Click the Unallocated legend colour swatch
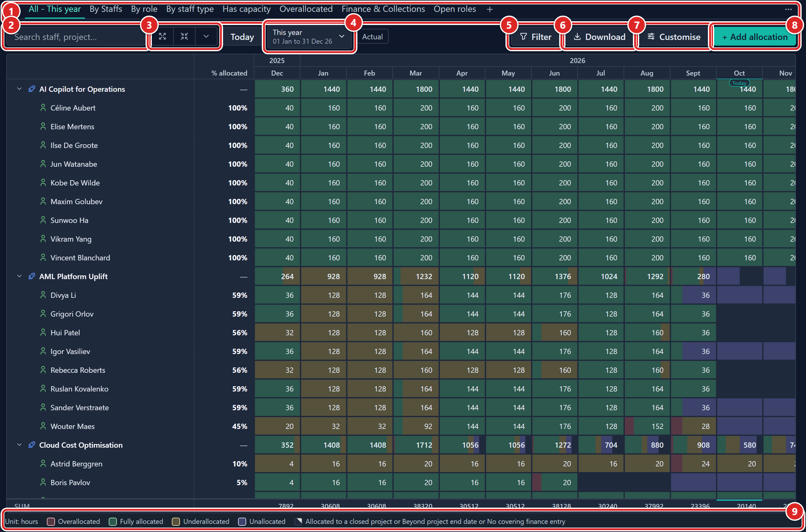The image size is (806, 532). pos(242,521)
